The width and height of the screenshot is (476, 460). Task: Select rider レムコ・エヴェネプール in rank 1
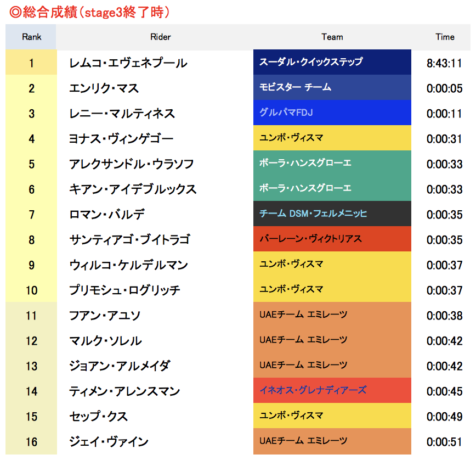point(128,63)
